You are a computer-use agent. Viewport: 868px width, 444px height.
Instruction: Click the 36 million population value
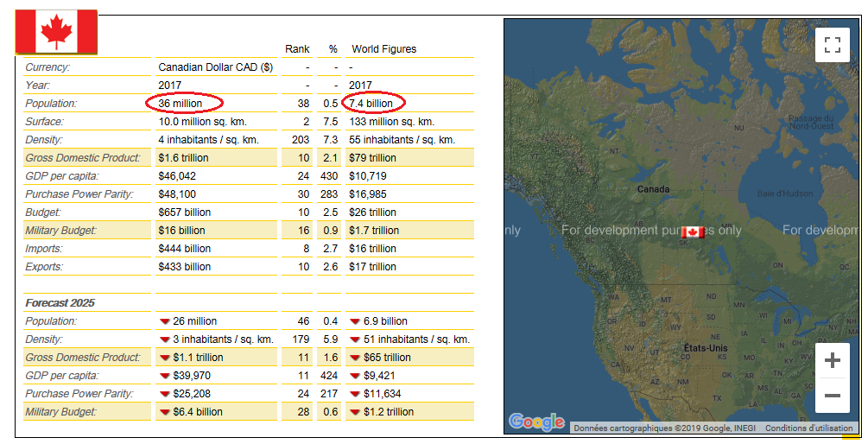coord(181,104)
